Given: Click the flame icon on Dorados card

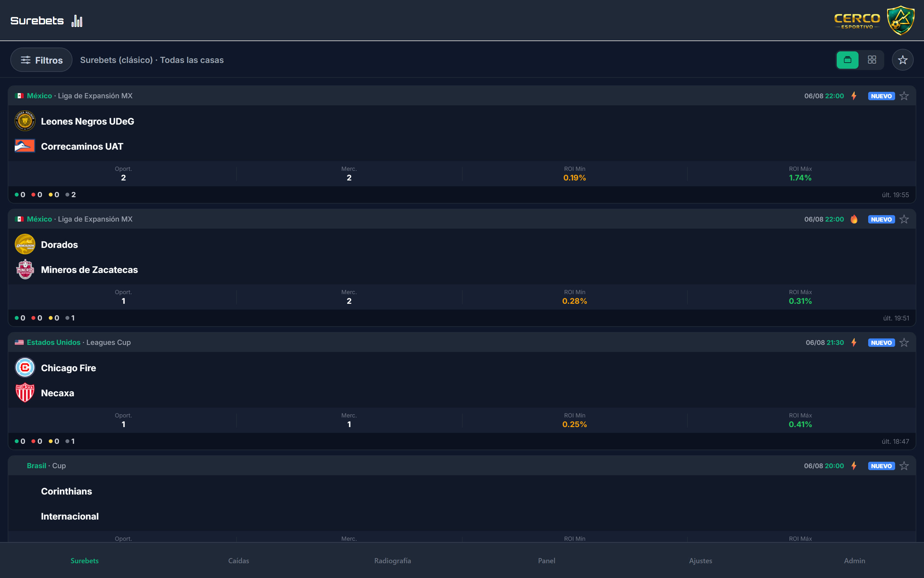Looking at the screenshot, I should click(854, 219).
